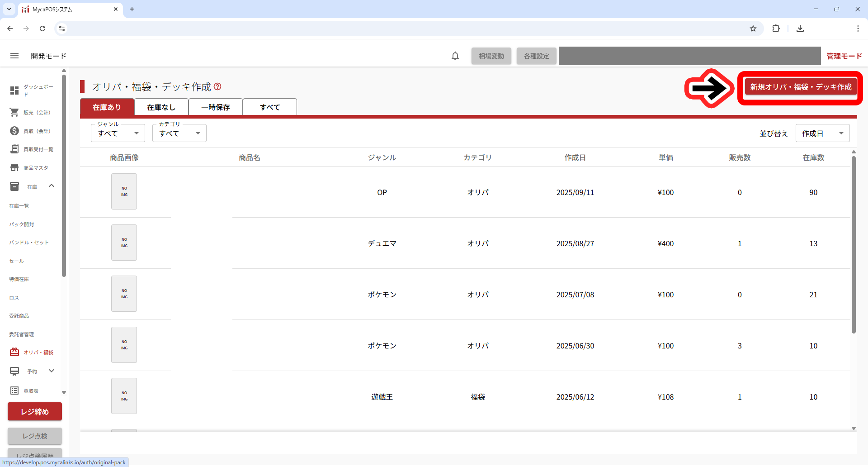Click the shopping cart sales icon

click(14, 112)
